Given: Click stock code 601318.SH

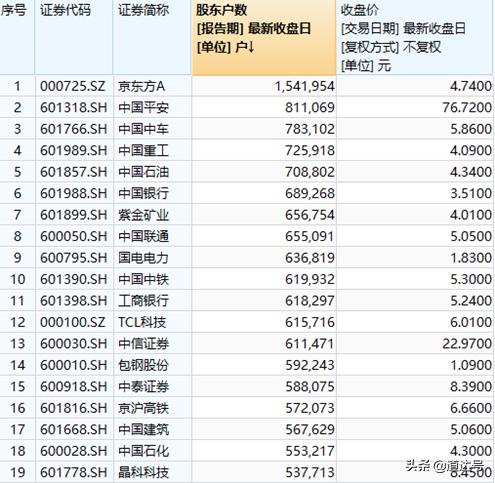Looking at the screenshot, I should click(x=74, y=108).
